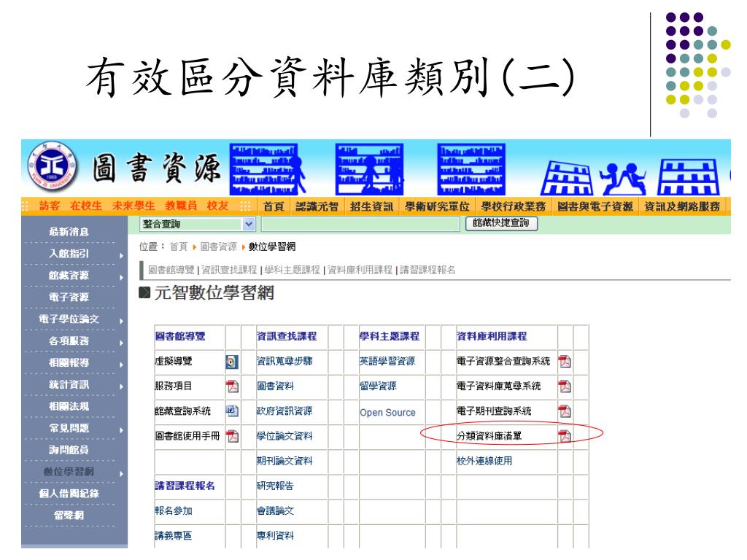The height and width of the screenshot is (560, 747).
Task: Open the 整合查詢 dropdown
Action: click(198, 225)
